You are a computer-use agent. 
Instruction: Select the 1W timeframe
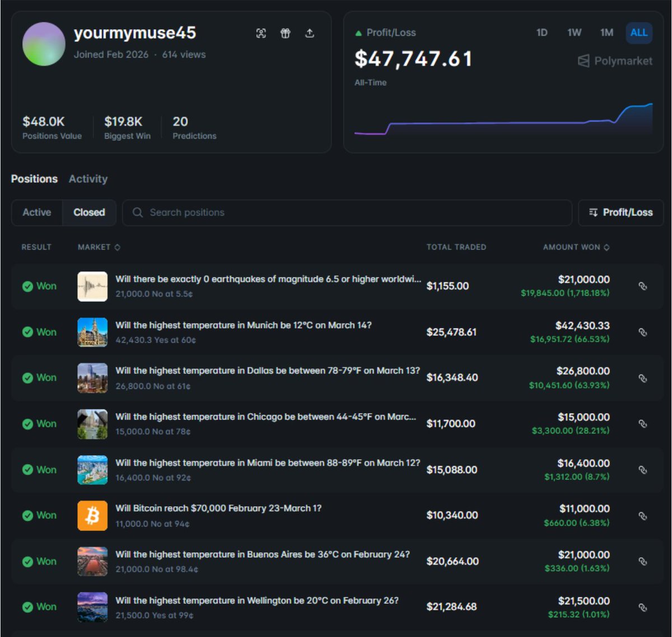pos(574,32)
